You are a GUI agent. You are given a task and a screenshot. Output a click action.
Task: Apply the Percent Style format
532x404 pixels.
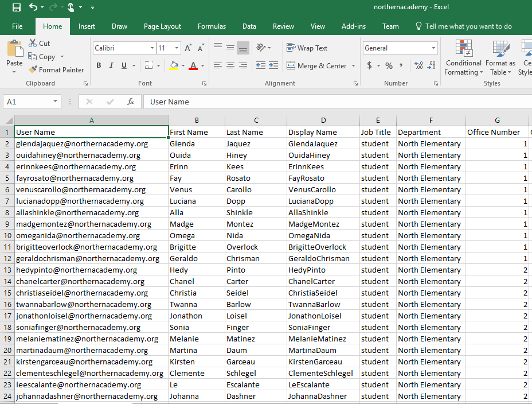pyautogui.click(x=388, y=65)
